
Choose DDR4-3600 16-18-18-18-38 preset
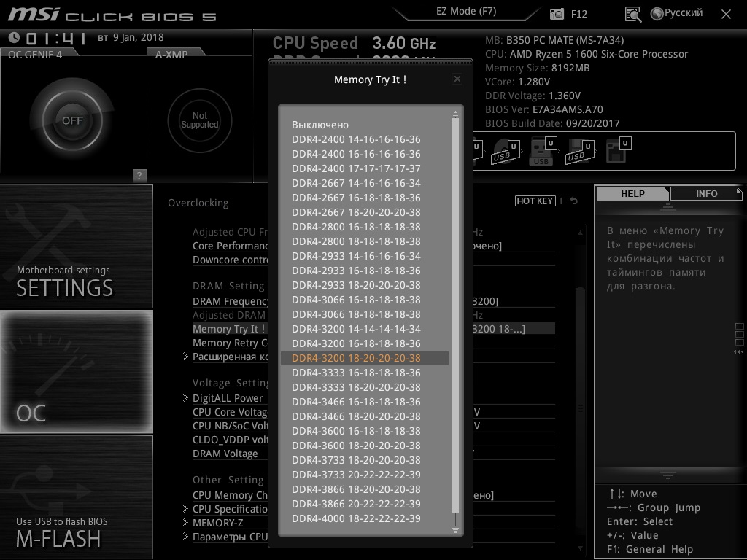(365, 431)
